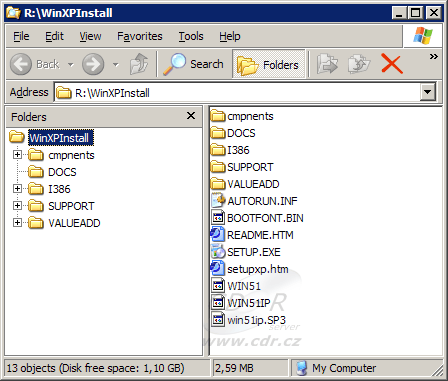
Task: Select DOCS folder icon in file list
Action: coord(218,133)
